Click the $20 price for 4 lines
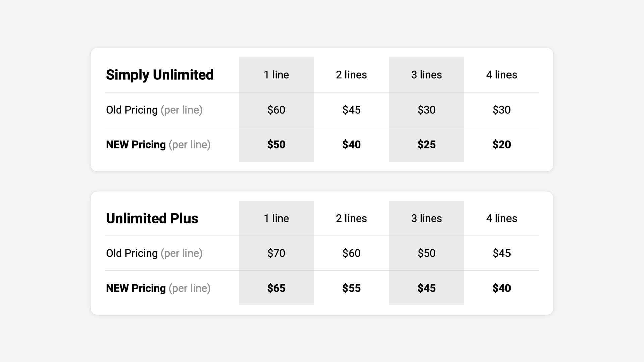This screenshot has width=644, height=362. click(x=501, y=145)
